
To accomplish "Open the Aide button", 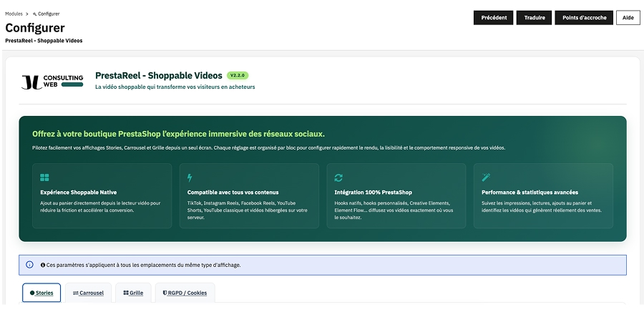I will pyautogui.click(x=628, y=18).
